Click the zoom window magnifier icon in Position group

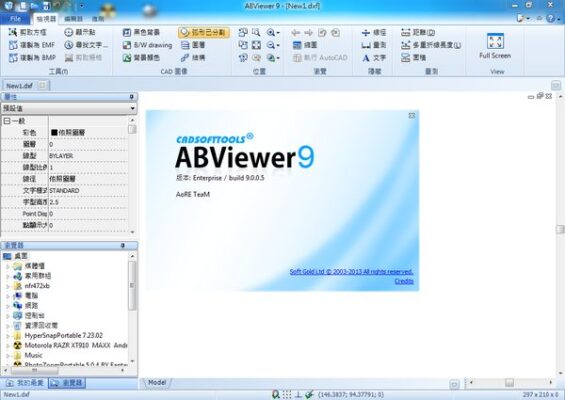256,32
